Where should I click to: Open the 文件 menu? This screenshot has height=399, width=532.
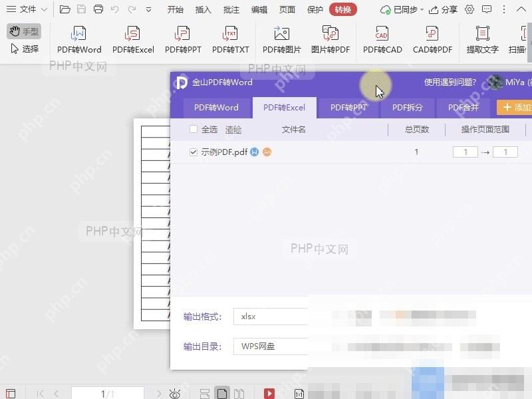coord(21,9)
